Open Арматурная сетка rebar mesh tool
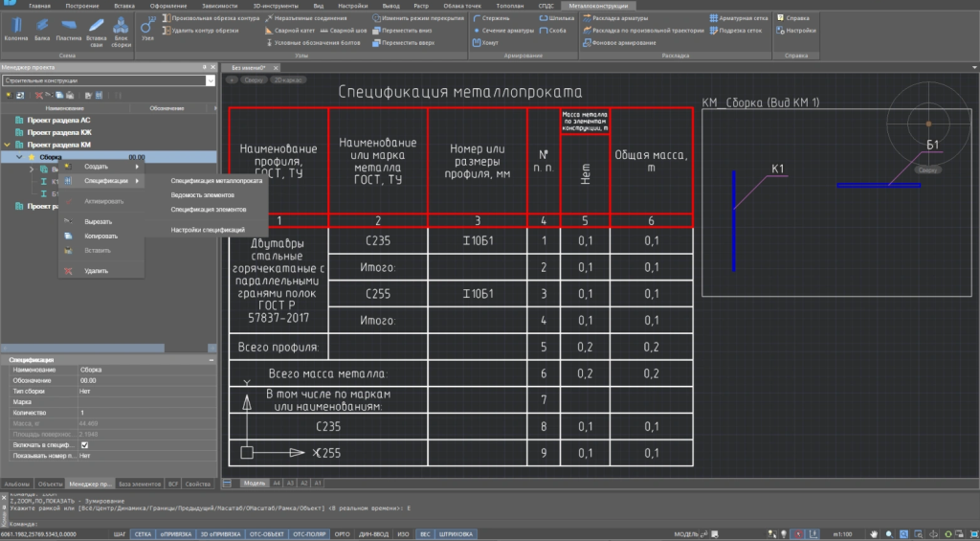The height and width of the screenshot is (541, 980). pos(742,17)
